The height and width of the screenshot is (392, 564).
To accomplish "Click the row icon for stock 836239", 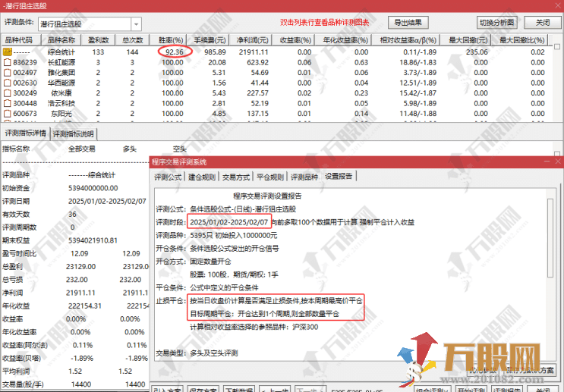I will point(7,62).
